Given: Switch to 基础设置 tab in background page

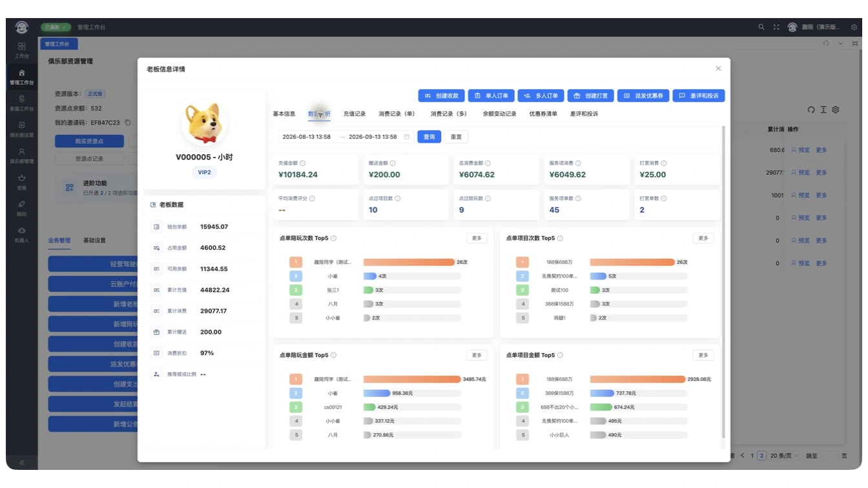Looking at the screenshot, I should (x=94, y=240).
